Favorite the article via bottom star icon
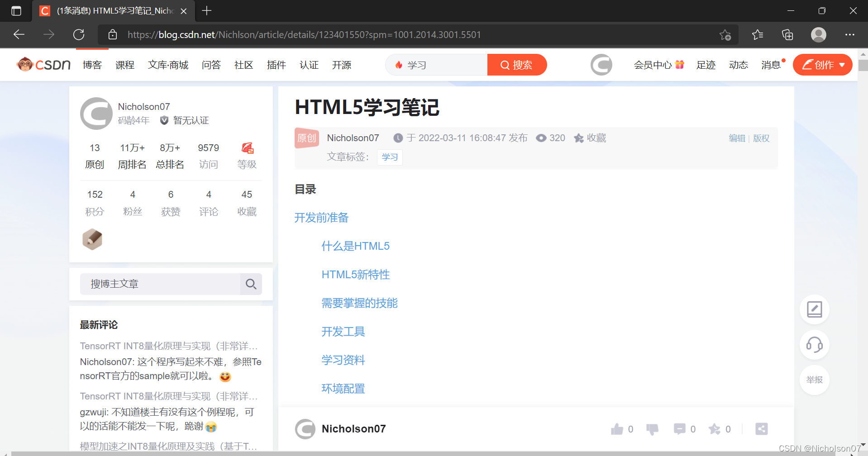 [x=715, y=429]
